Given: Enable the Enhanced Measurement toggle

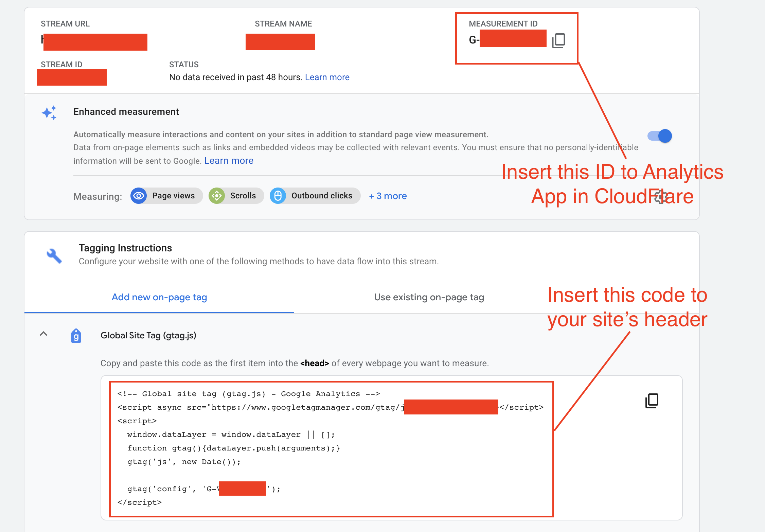Looking at the screenshot, I should coord(663,136).
